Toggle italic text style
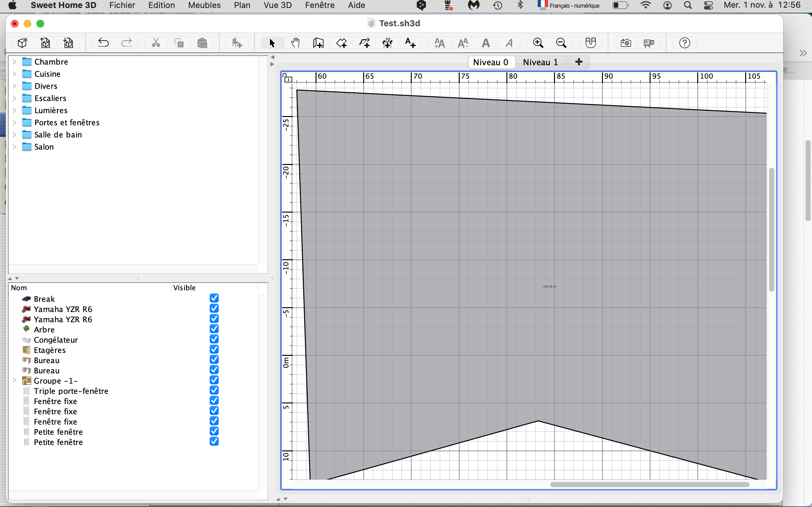The width and height of the screenshot is (812, 507). 509,43
